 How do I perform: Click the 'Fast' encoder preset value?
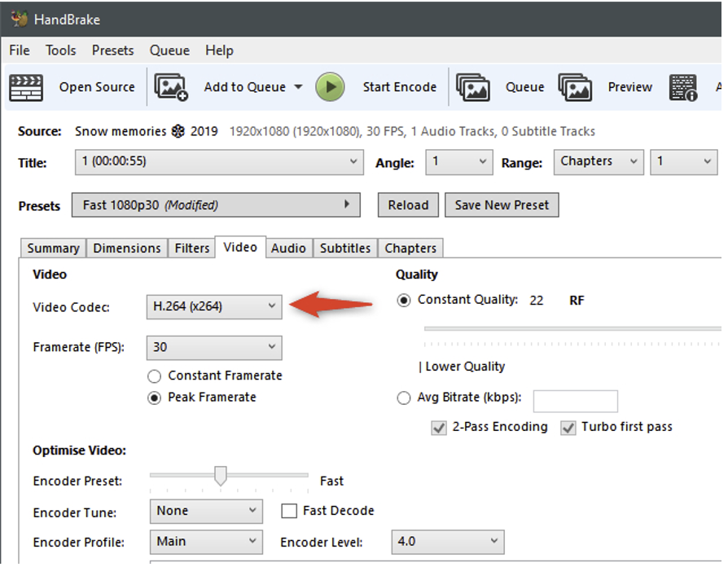click(x=331, y=481)
